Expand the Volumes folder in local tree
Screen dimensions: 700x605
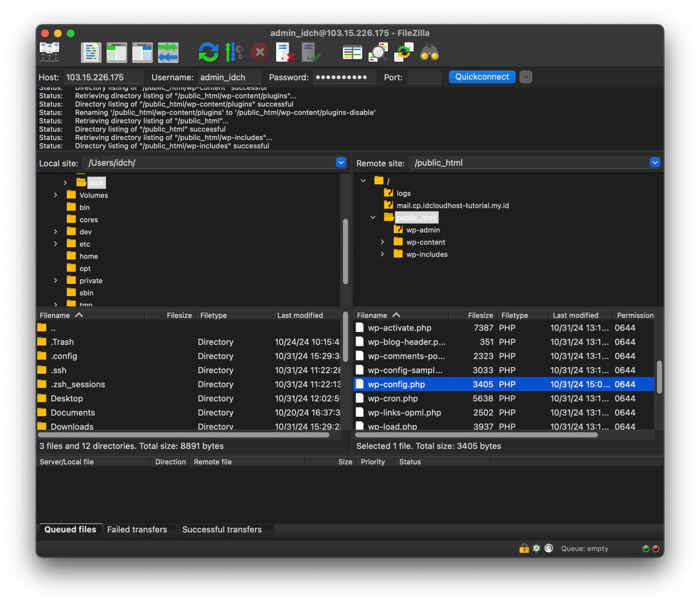pyautogui.click(x=55, y=195)
